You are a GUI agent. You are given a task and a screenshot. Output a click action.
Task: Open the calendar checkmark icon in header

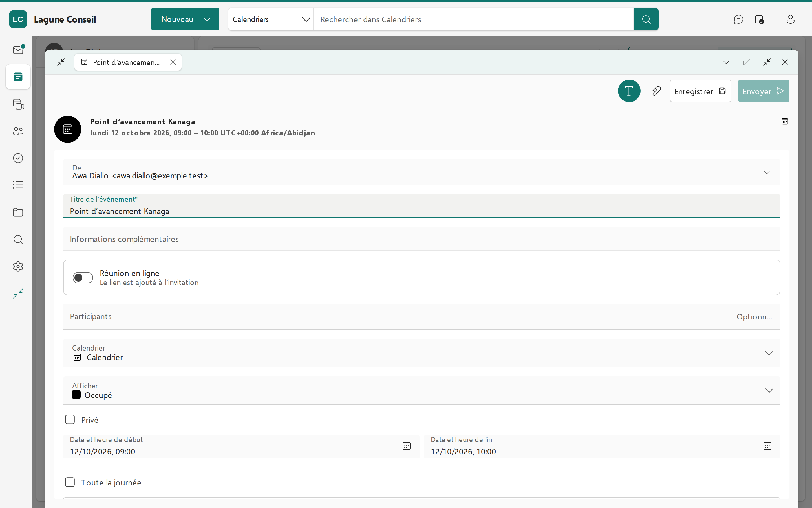click(759, 19)
